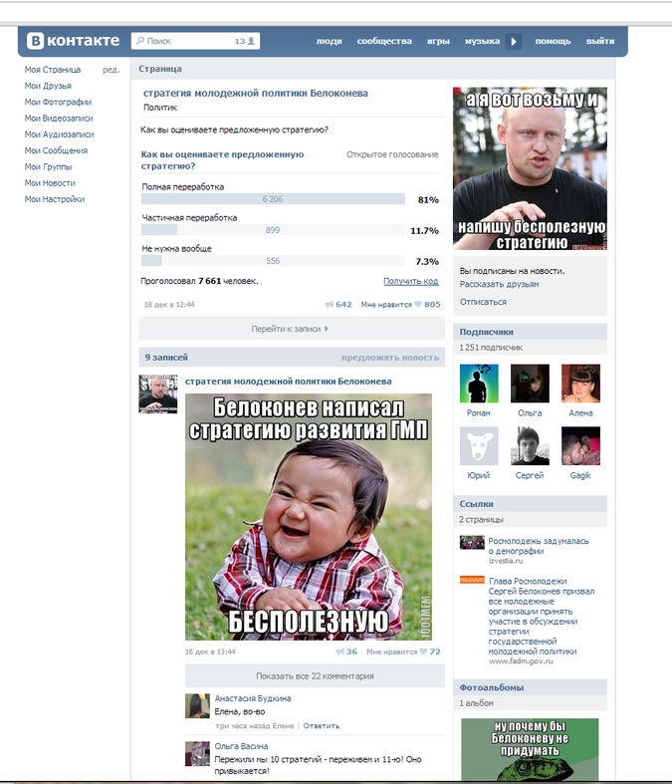The height and width of the screenshot is (784, 672).
Task: Click Отписаться to unsubscribe from news
Action: pos(483,302)
